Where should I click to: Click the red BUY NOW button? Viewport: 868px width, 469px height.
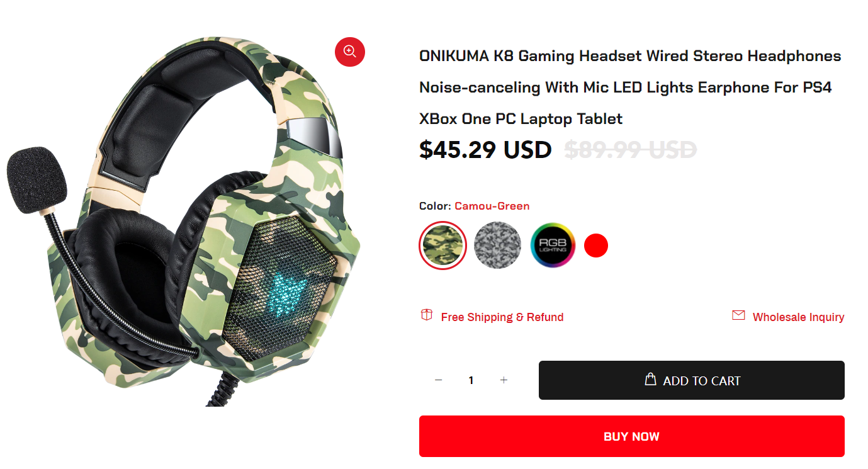click(x=632, y=436)
